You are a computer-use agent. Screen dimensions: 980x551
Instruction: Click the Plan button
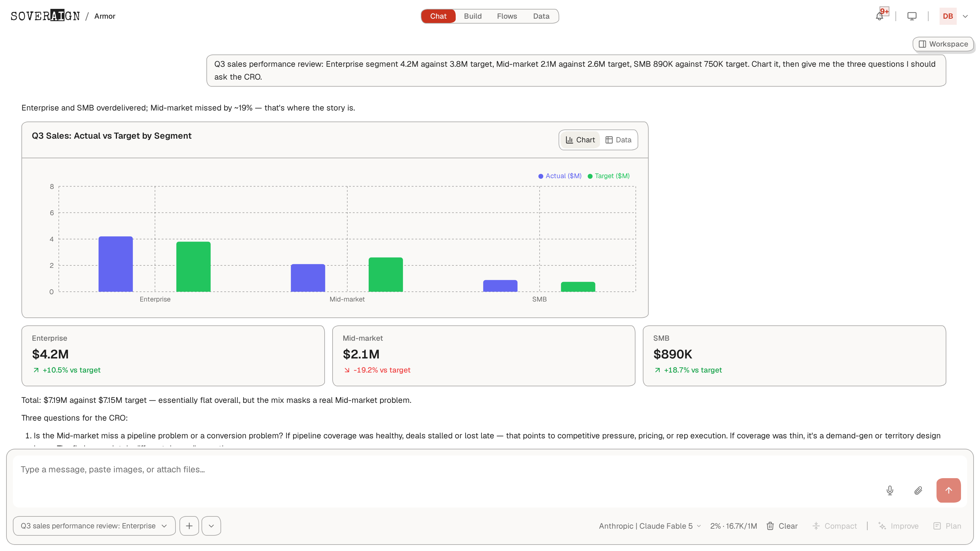947,526
